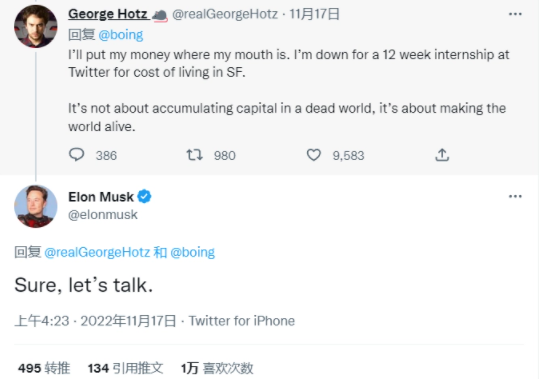Click the @realGeorgeHotz handle in the header

(x=225, y=14)
